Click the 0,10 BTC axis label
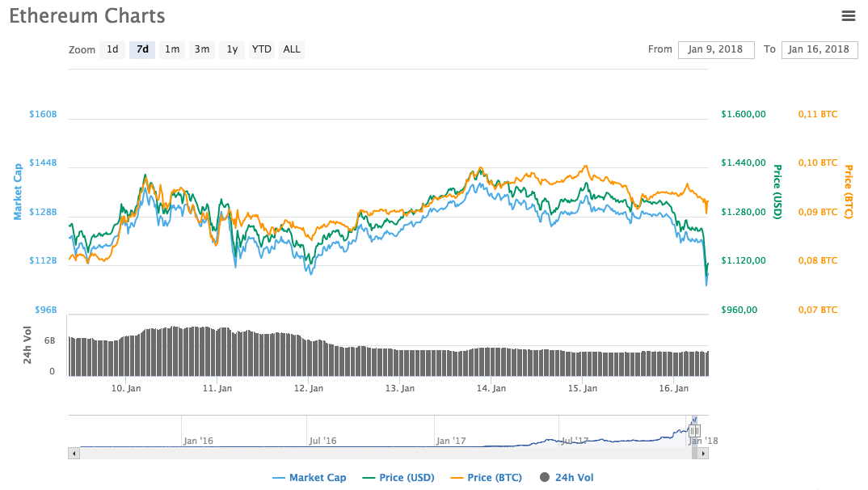The height and width of the screenshot is (490, 868). tap(818, 163)
